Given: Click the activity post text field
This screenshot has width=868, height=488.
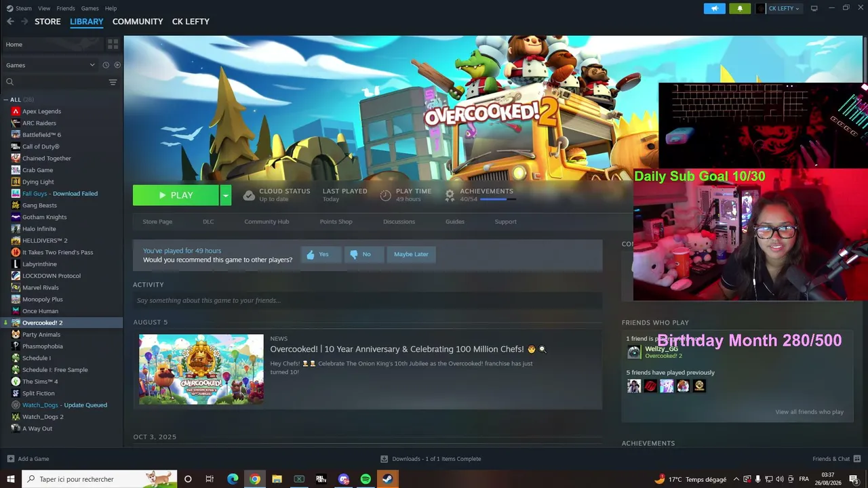Looking at the screenshot, I should (x=368, y=300).
